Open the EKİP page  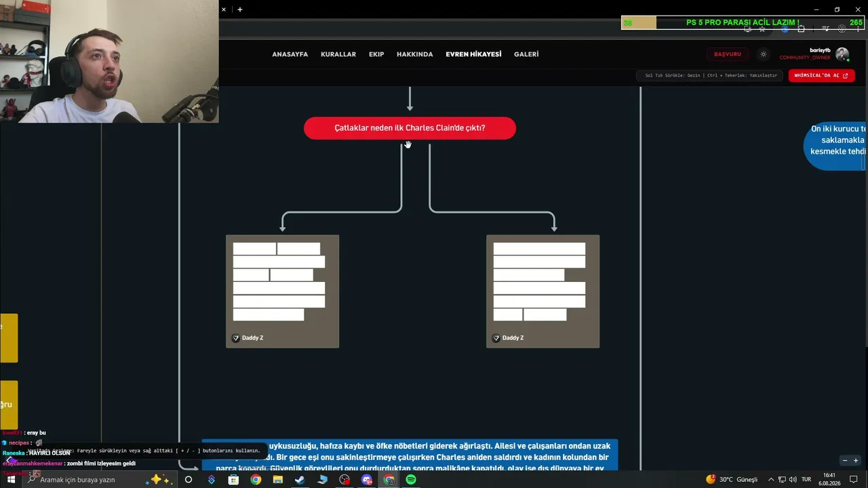[x=376, y=54]
